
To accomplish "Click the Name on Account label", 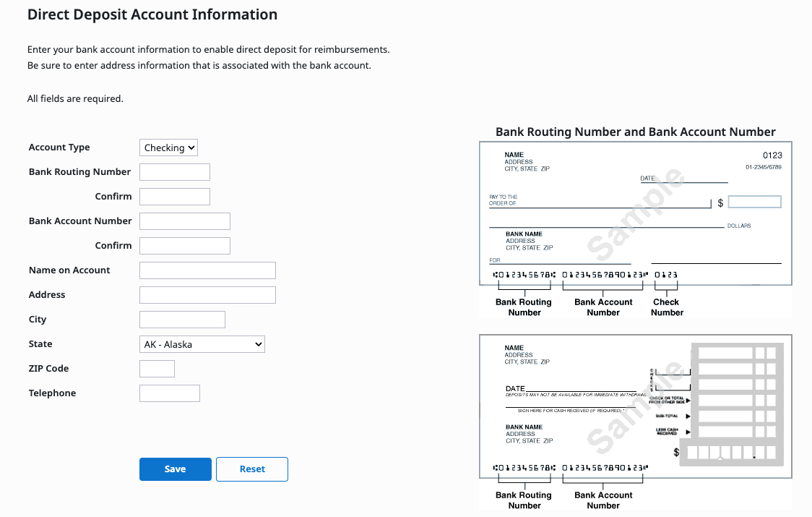I will pyautogui.click(x=69, y=270).
